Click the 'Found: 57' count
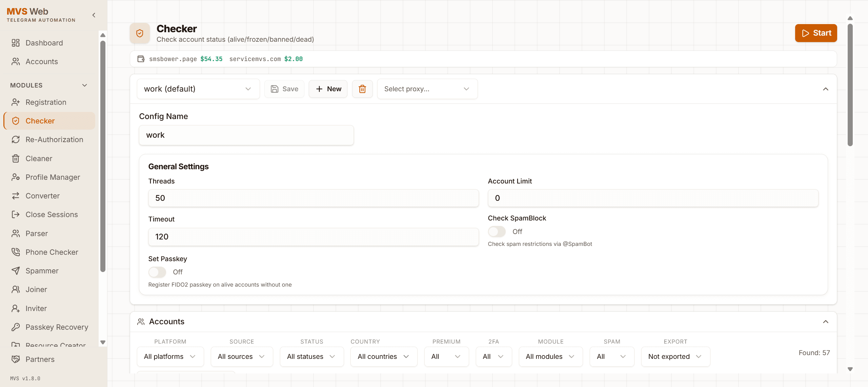868x387 pixels. coord(814,353)
